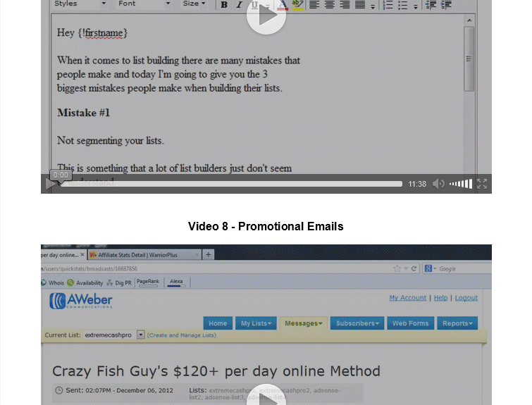Seek along the video progress bar

point(231,184)
